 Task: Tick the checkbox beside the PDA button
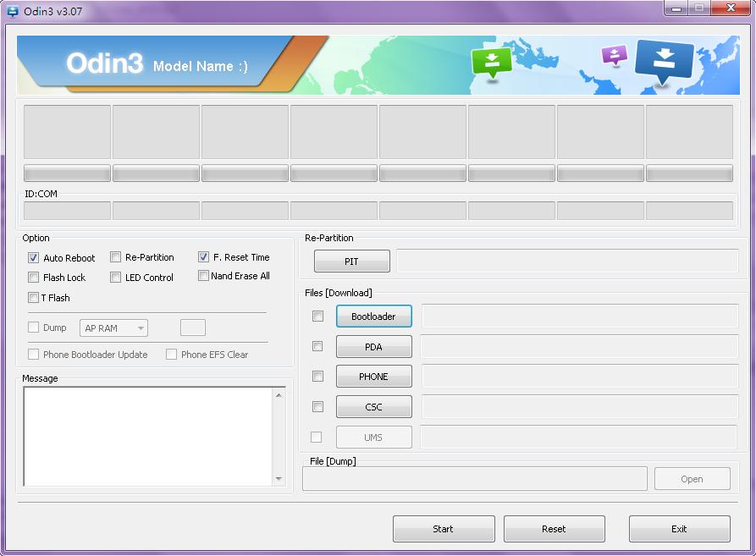tap(318, 346)
